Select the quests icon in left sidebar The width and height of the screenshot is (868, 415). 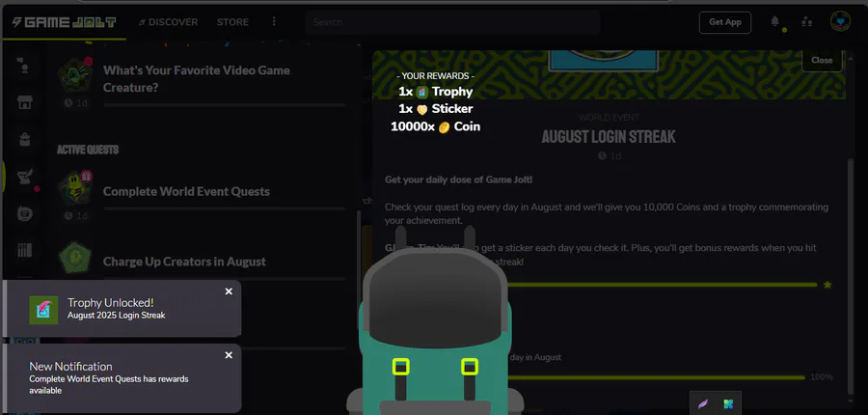[x=25, y=177]
